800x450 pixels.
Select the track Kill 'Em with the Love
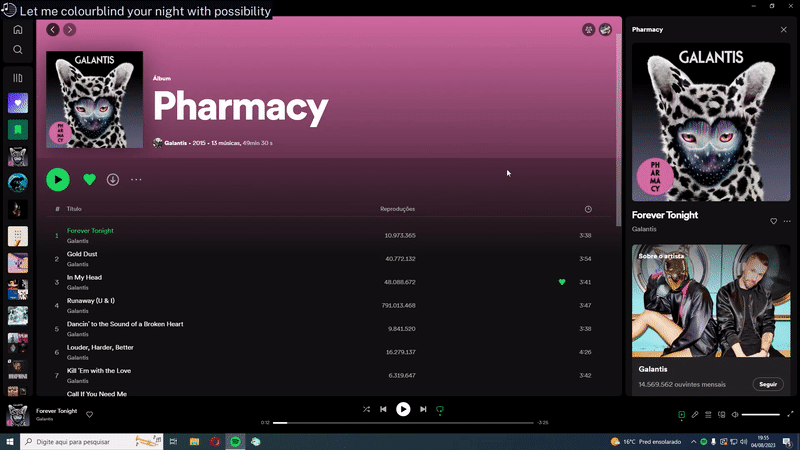pyautogui.click(x=99, y=371)
